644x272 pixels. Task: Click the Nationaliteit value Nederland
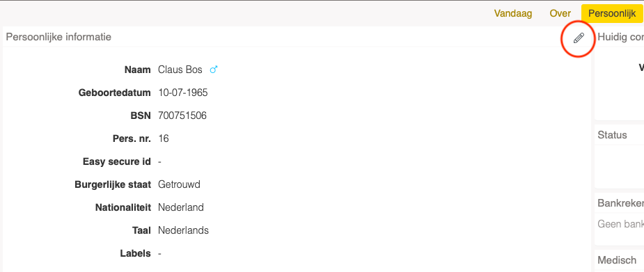[x=181, y=207]
